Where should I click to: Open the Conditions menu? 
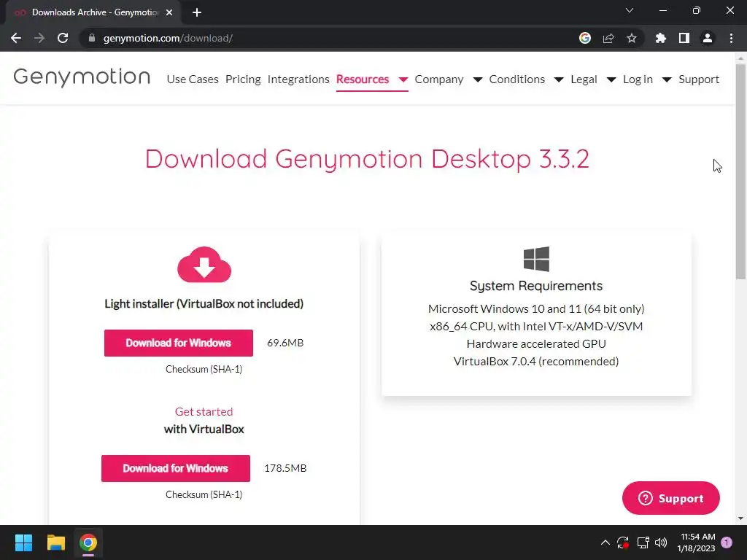517,79
